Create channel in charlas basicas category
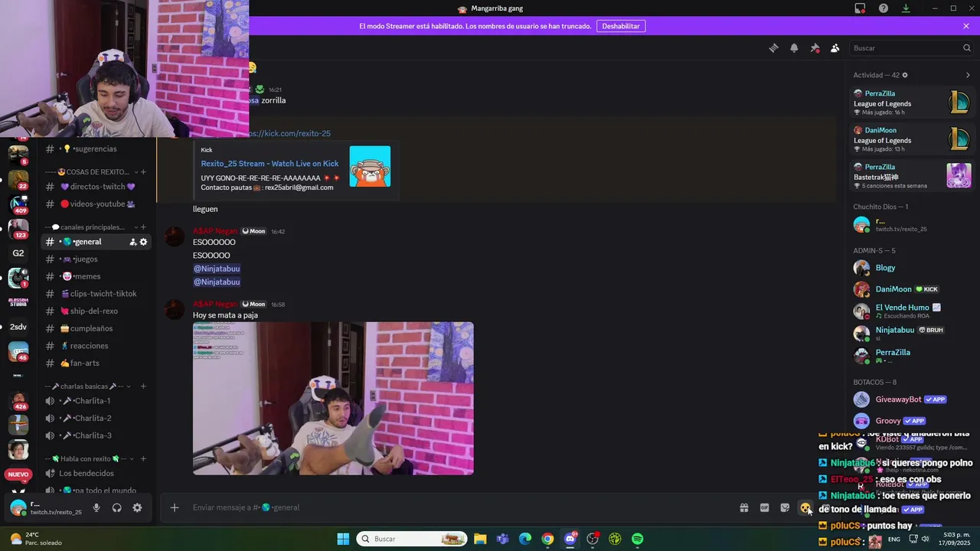The width and height of the screenshot is (980, 551). [143, 386]
